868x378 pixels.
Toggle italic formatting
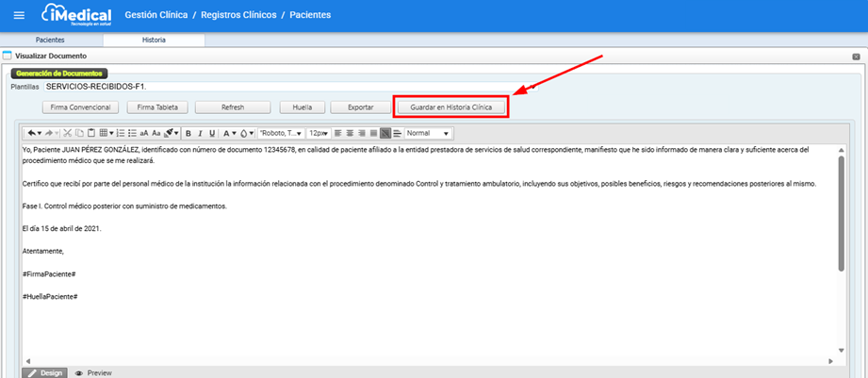200,133
